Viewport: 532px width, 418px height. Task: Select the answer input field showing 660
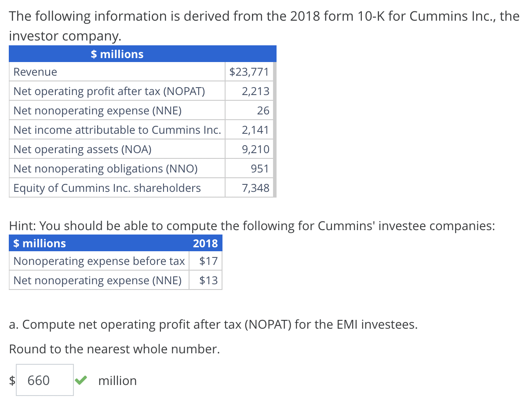(44, 380)
